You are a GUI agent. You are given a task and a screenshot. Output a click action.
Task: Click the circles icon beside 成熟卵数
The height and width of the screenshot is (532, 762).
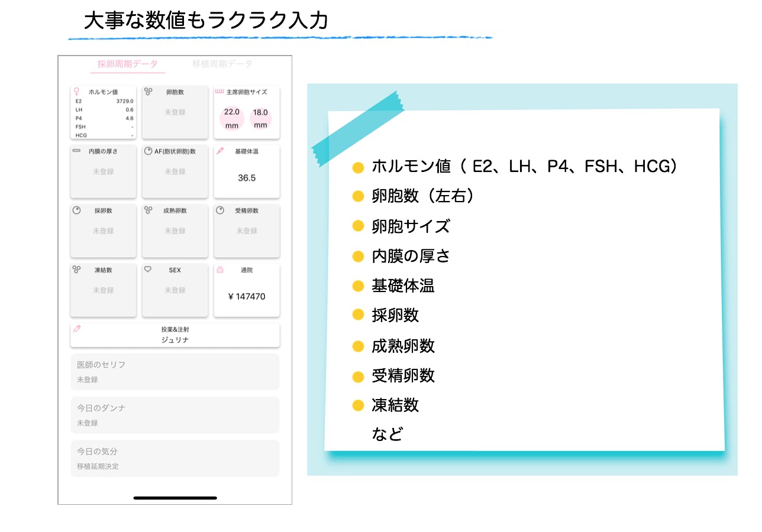click(148, 210)
